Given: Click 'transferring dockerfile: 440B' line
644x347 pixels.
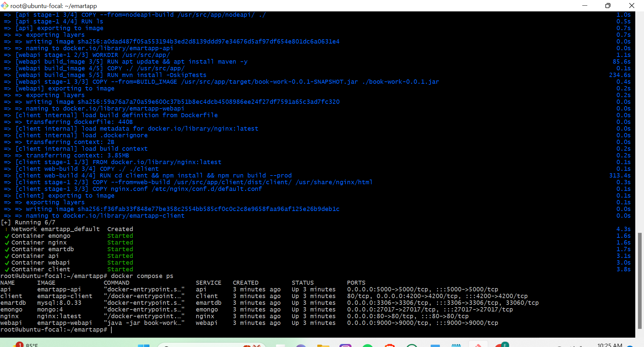Looking at the screenshot, I should tap(79, 122).
